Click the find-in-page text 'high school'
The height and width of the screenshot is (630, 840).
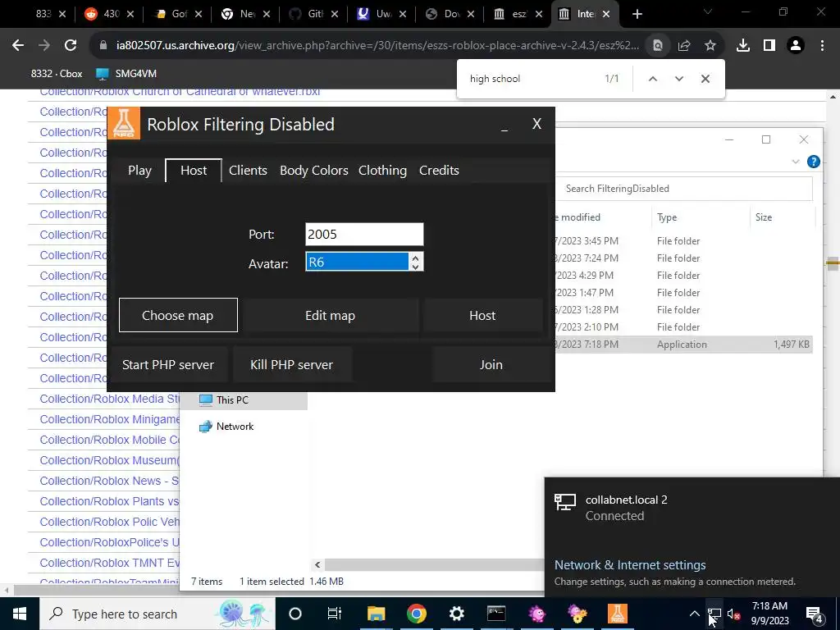[495, 79]
